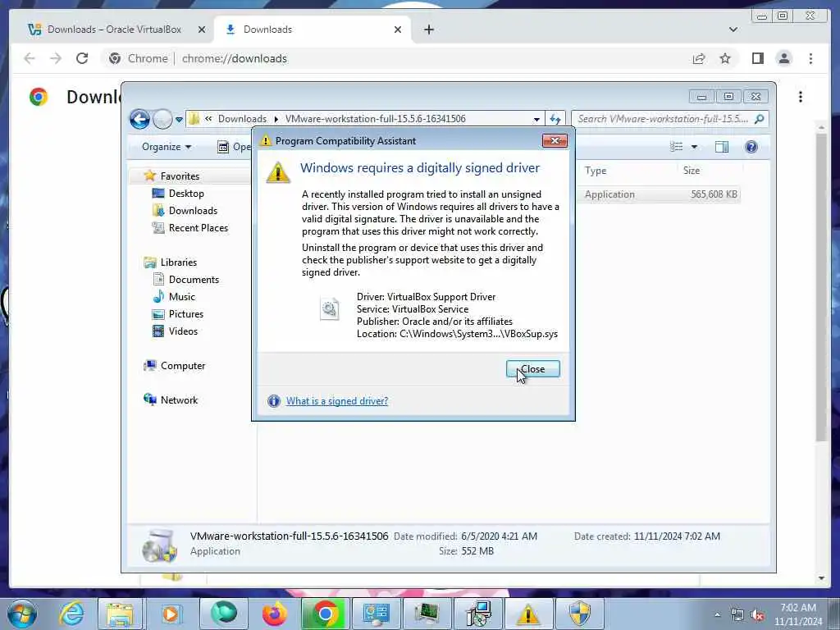Open Videos library
This screenshot has height=630, width=840.
click(183, 331)
